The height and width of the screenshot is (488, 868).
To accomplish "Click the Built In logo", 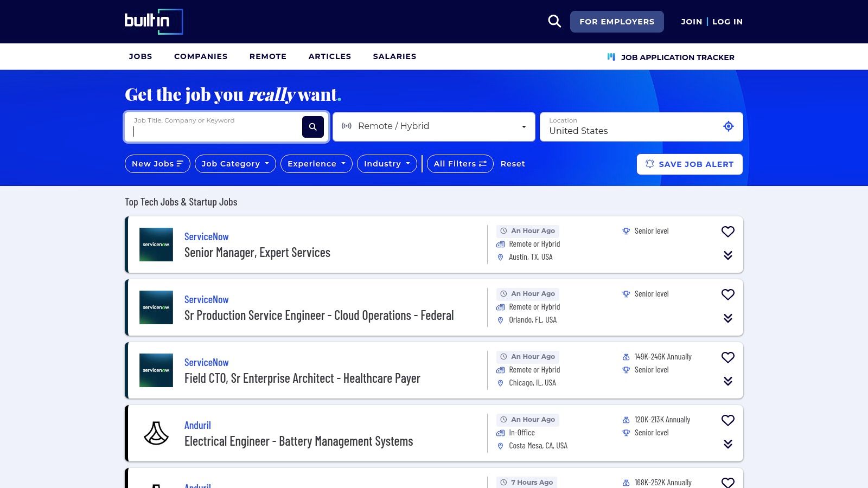I will pyautogui.click(x=154, y=22).
